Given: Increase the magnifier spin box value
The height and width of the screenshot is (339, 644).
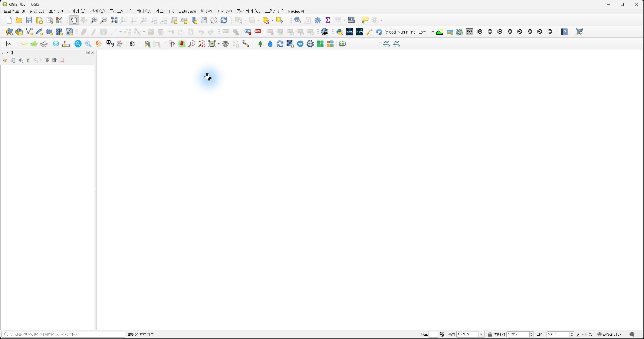Looking at the screenshot, I should (531, 333).
